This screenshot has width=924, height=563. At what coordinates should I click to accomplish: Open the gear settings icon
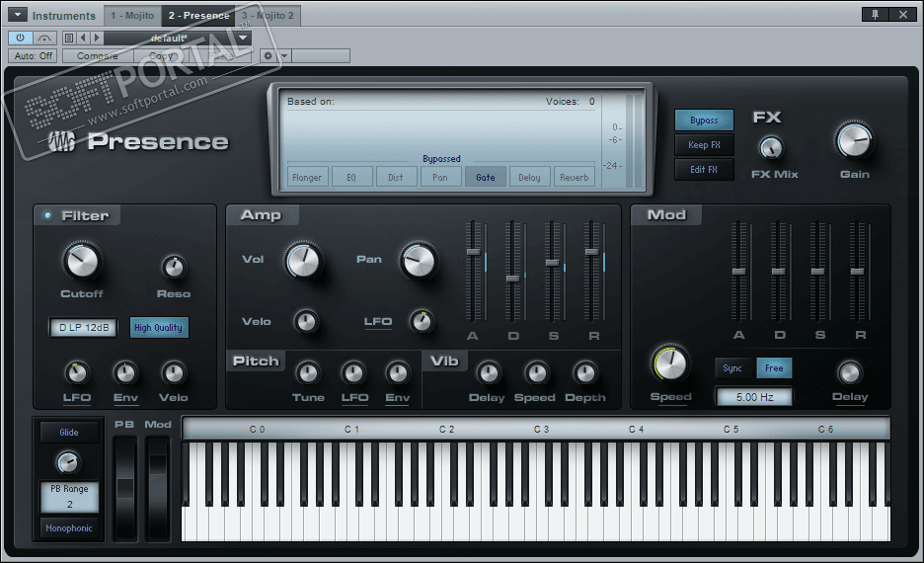[x=268, y=56]
